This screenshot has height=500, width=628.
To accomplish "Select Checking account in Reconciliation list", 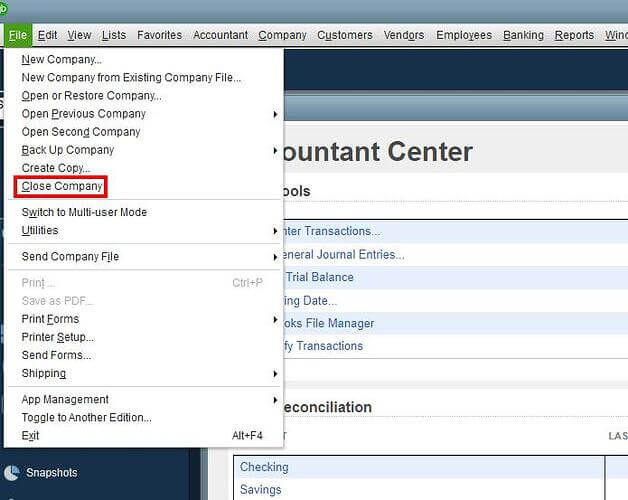I will (264, 467).
